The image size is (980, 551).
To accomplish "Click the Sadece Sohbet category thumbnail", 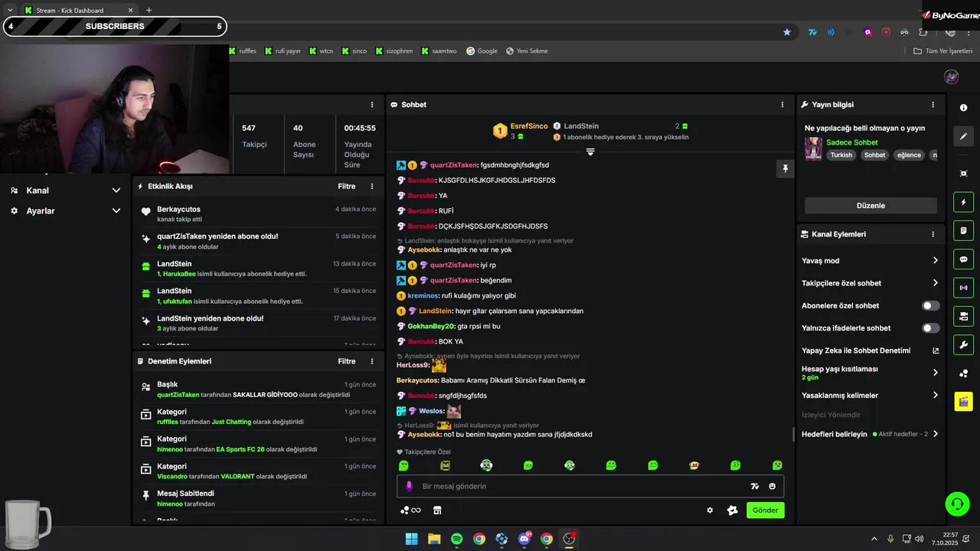I will (813, 148).
